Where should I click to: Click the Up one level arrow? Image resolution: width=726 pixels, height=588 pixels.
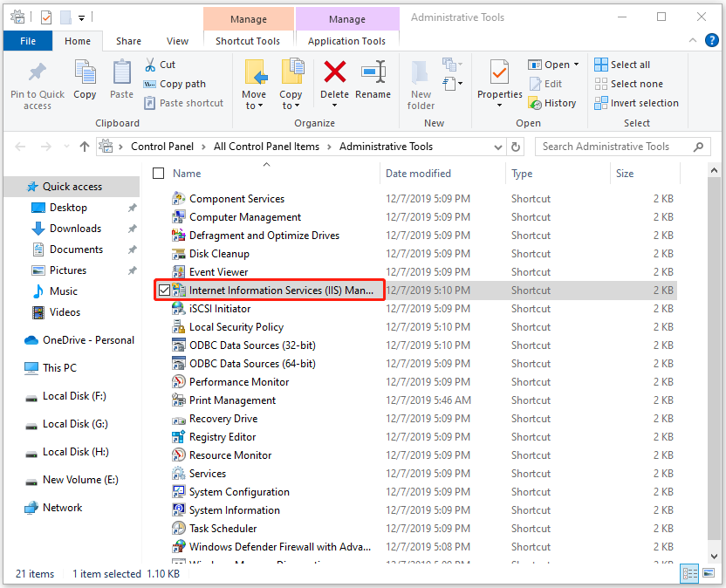[x=85, y=147]
